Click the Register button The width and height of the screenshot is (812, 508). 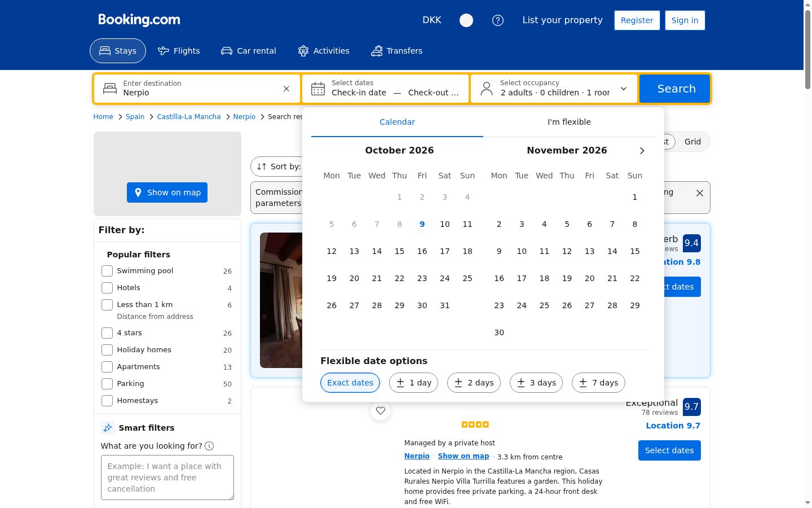click(637, 20)
